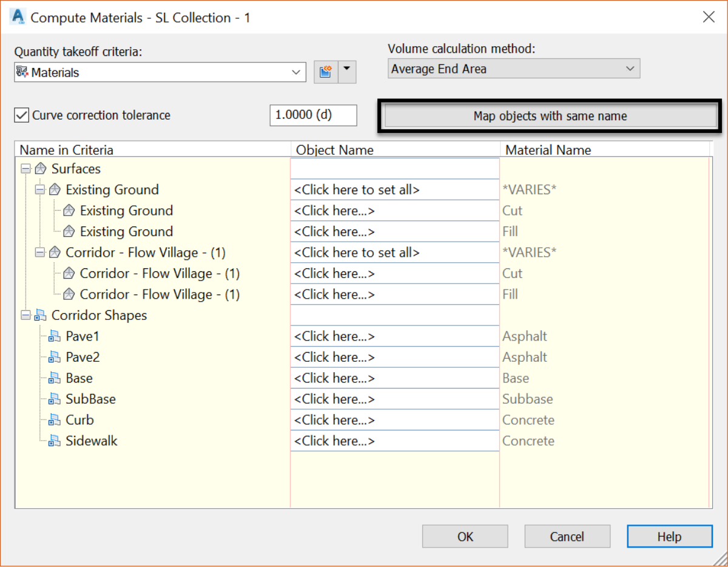The height and width of the screenshot is (567, 728).
Task: Click the Cancel button
Action: point(567,537)
